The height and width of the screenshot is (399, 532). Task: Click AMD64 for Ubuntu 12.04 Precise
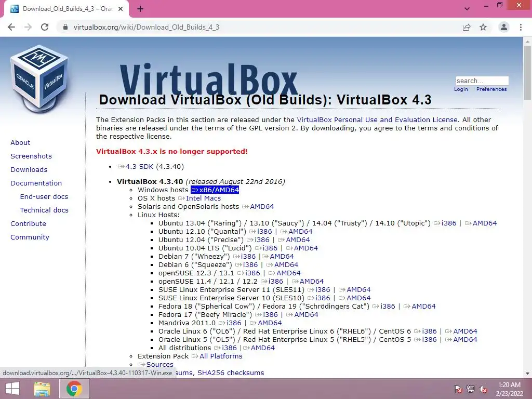(x=298, y=240)
